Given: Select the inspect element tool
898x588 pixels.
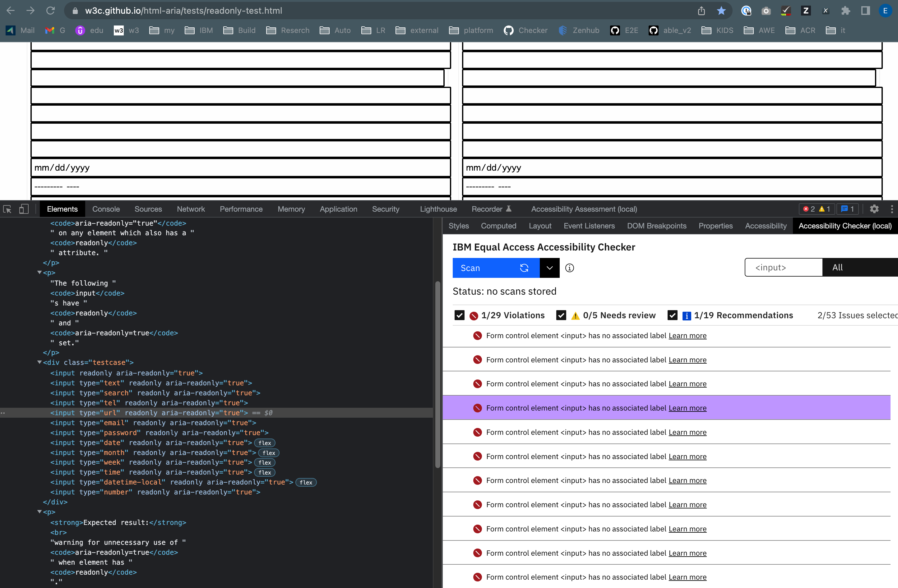Looking at the screenshot, I should [7, 209].
